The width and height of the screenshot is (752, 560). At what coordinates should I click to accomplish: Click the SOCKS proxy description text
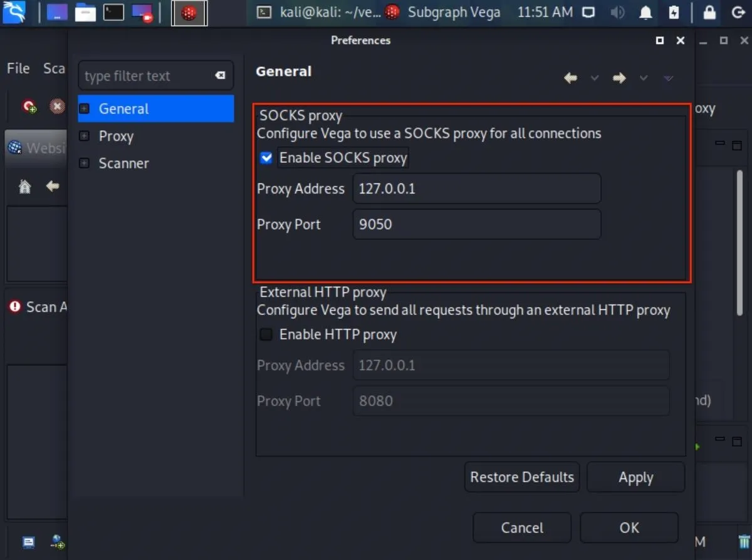pos(429,133)
